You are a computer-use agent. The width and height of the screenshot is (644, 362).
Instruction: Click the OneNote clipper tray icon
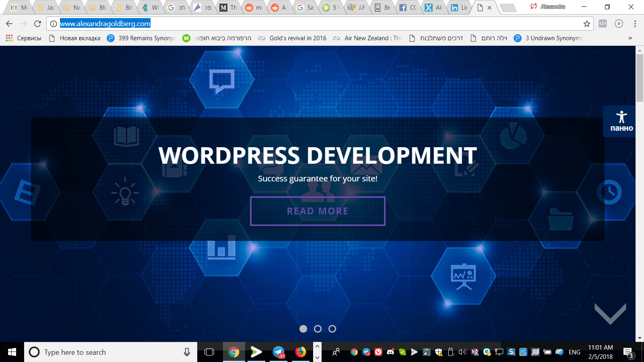coord(475,352)
